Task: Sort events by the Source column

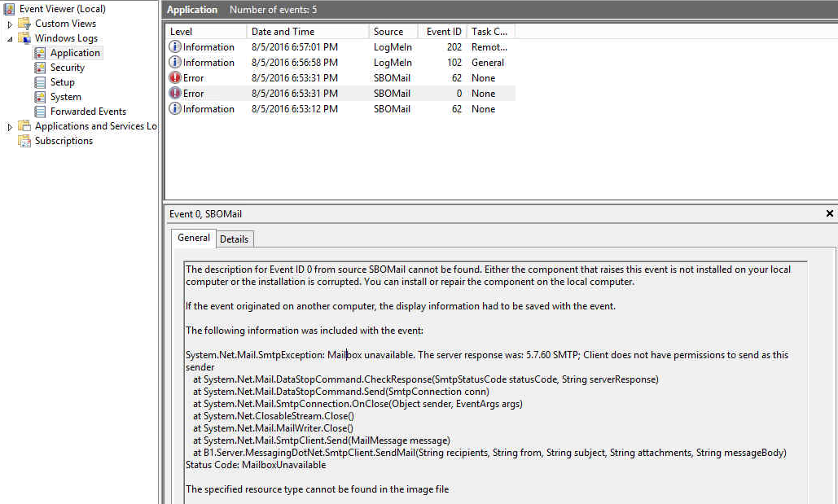Action: [x=388, y=30]
